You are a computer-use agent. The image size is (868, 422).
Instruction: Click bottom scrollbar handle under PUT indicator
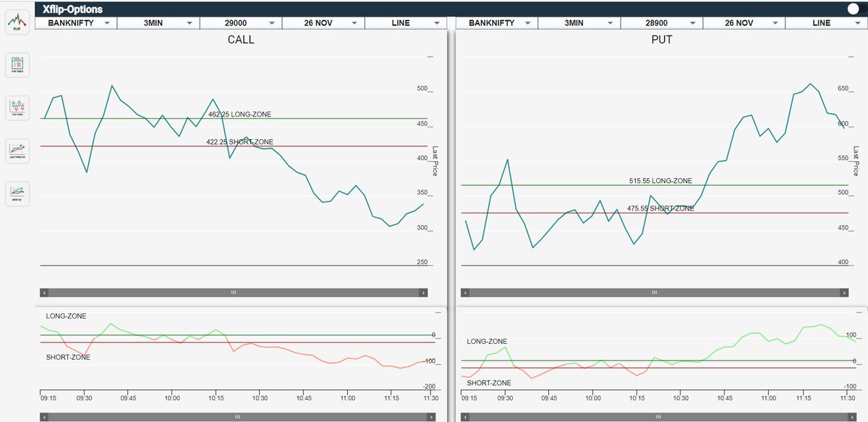click(x=659, y=418)
